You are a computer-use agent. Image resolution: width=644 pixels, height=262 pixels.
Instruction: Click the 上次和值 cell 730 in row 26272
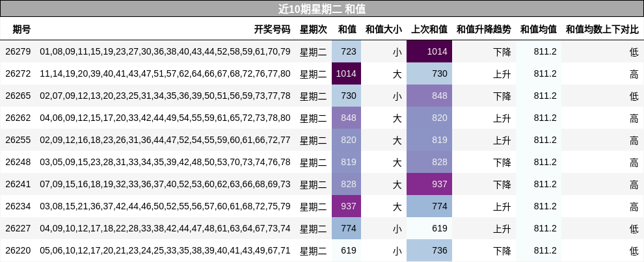(429, 74)
